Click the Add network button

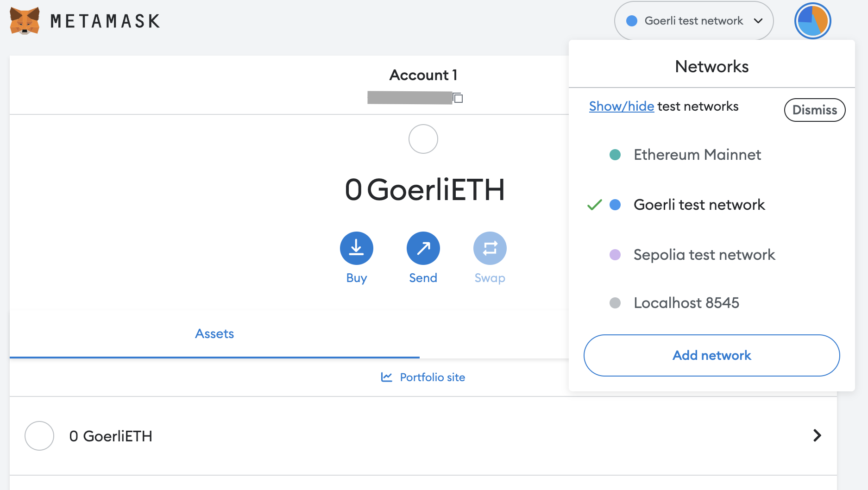(x=712, y=356)
